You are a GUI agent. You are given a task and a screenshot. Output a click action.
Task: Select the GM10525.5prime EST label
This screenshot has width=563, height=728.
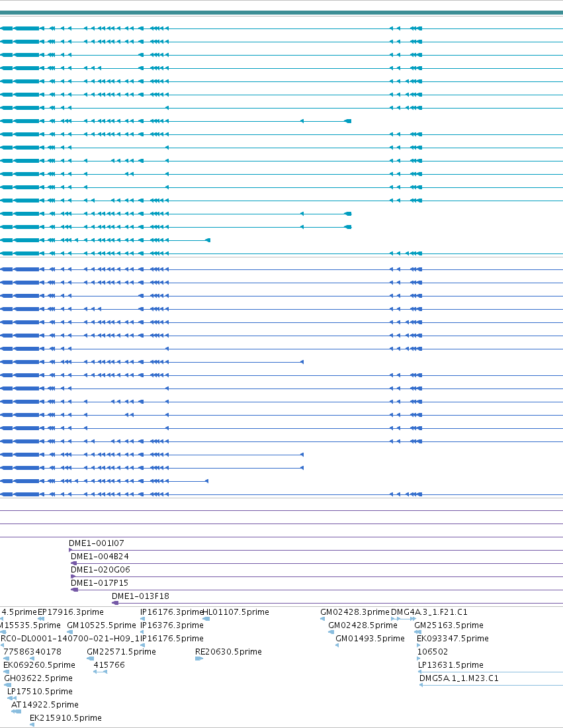(x=102, y=625)
